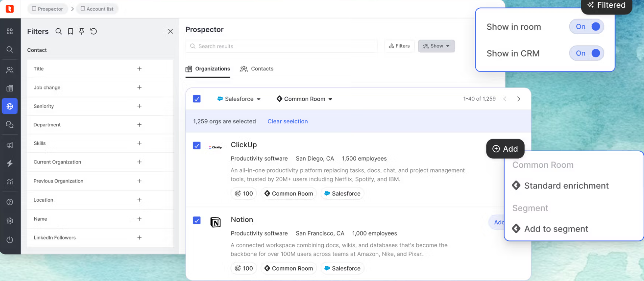The width and height of the screenshot is (644, 281).
Task: Toggle the select-all organizations checkbox
Action: pyautogui.click(x=197, y=99)
